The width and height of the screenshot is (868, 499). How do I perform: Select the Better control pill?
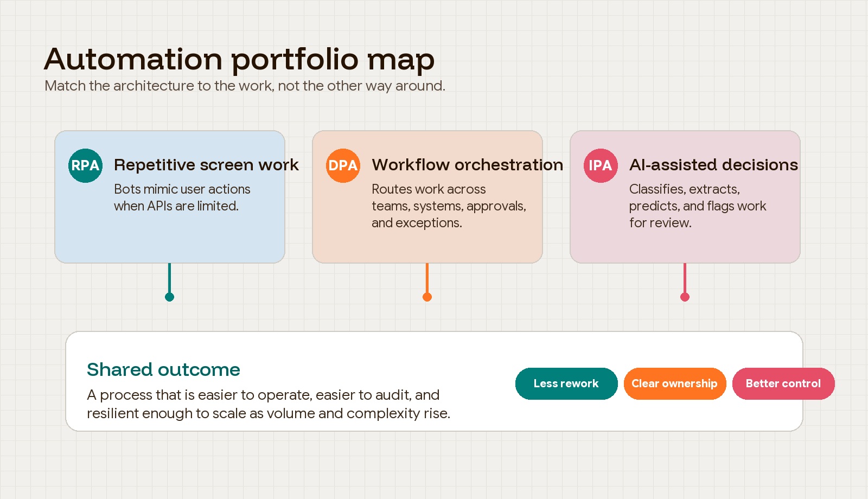tap(783, 383)
